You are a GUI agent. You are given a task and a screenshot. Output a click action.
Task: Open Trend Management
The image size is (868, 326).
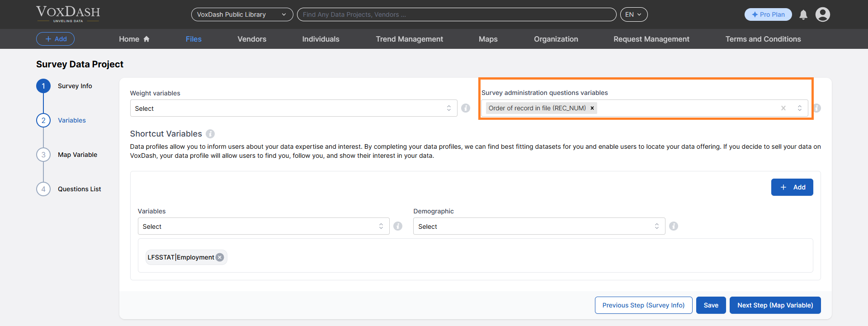click(x=410, y=39)
